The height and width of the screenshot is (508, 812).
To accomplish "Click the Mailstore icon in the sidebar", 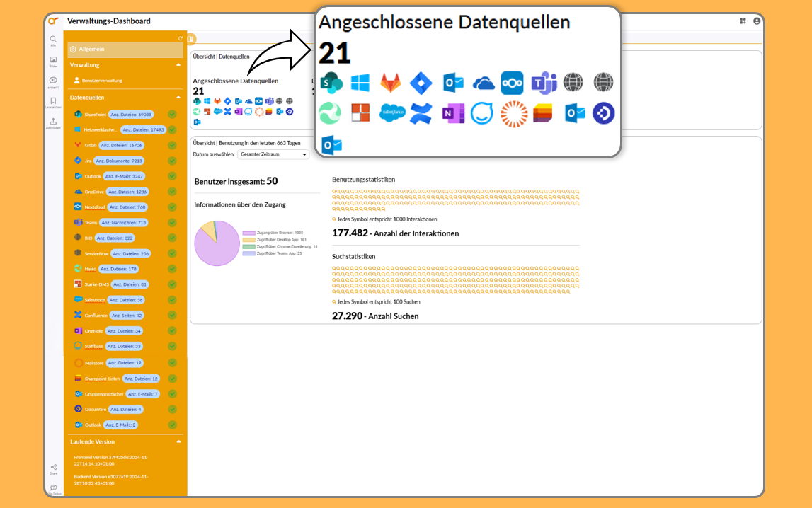I will tap(78, 363).
